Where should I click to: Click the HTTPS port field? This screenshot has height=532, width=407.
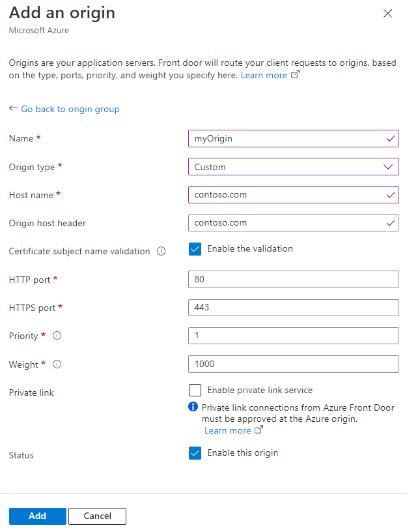click(293, 308)
